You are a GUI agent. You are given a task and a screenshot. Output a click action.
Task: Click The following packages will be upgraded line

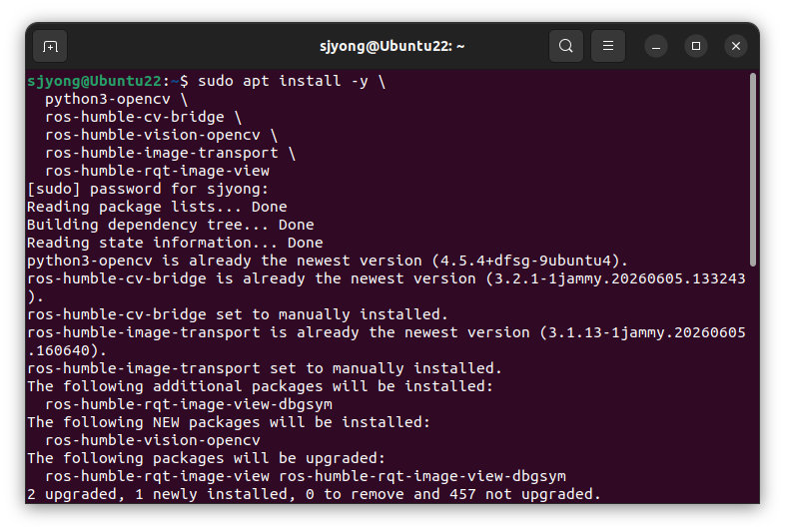click(207, 458)
